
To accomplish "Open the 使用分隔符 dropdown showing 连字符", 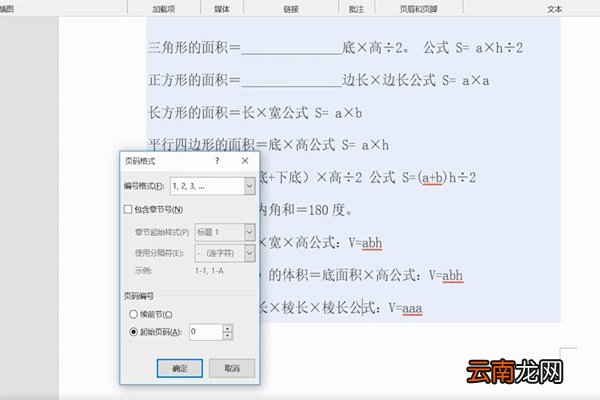I will pos(249,253).
